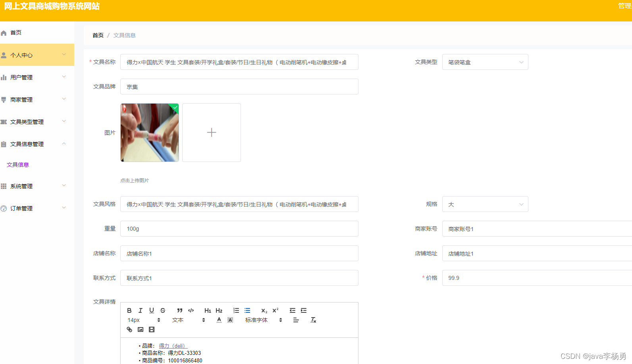Apply Heading 2 style
Image resolution: width=632 pixels, height=364 pixels.
point(219,310)
